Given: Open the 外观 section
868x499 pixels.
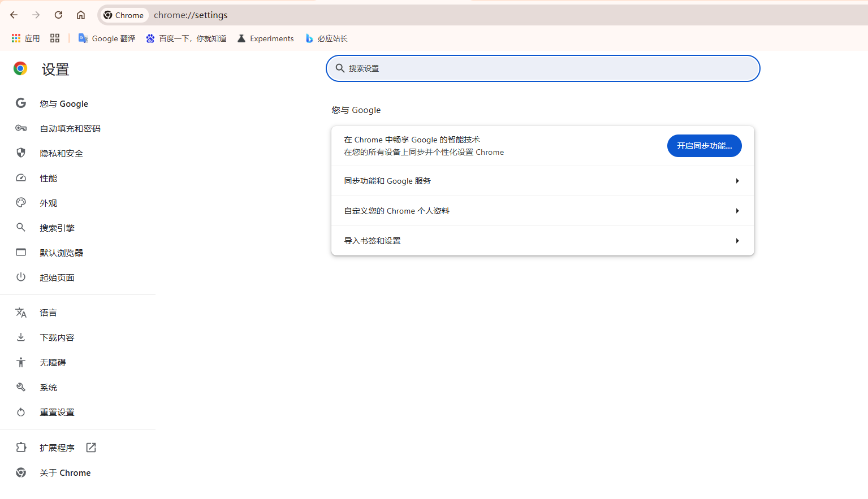Looking at the screenshot, I should [x=49, y=203].
